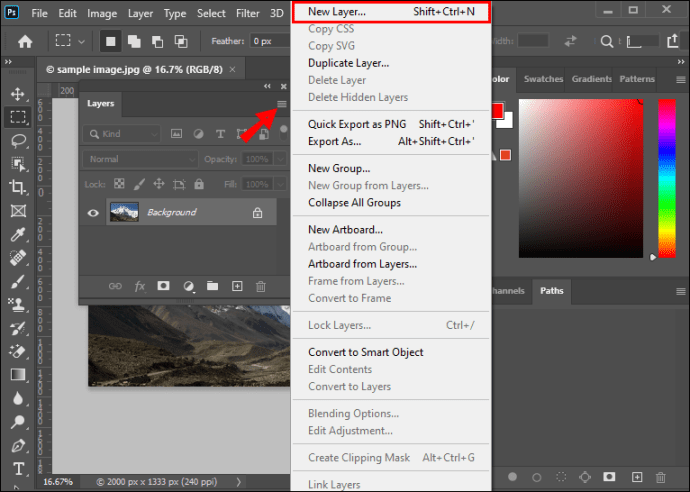The image size is (690, 492).
Task: Click the trash icon in Layers panel
Action: 260,286
